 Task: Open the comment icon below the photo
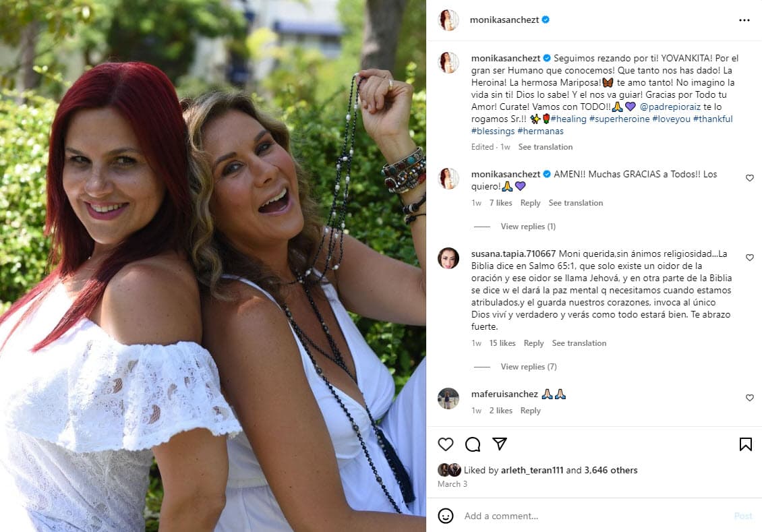pyautogui.click(x=472, y=444)
